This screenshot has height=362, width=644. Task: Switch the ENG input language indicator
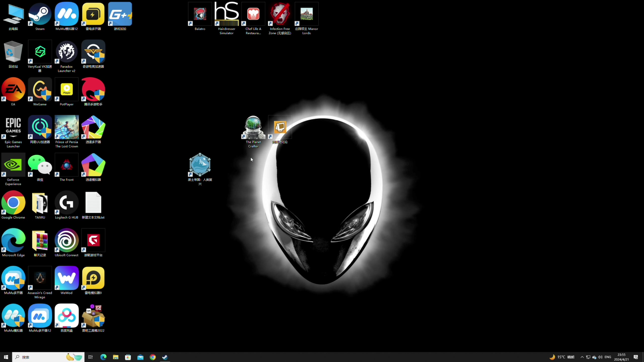pos(608,357)
